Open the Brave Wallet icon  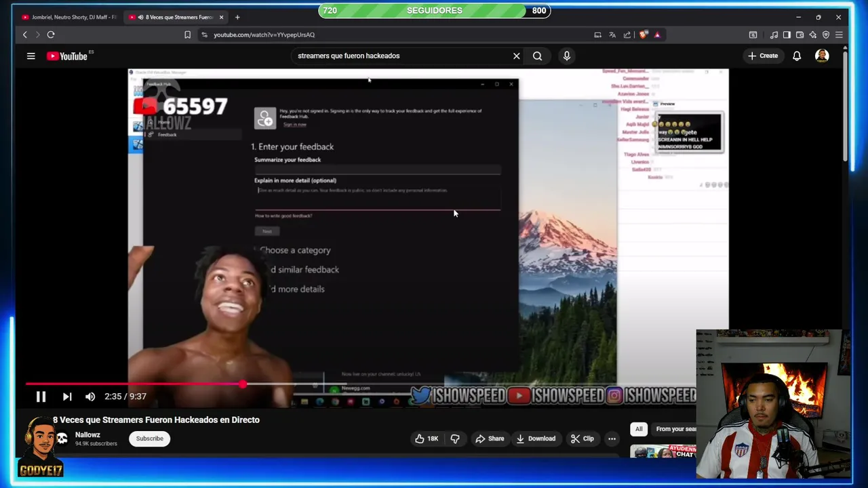click(x=800, y=35)
